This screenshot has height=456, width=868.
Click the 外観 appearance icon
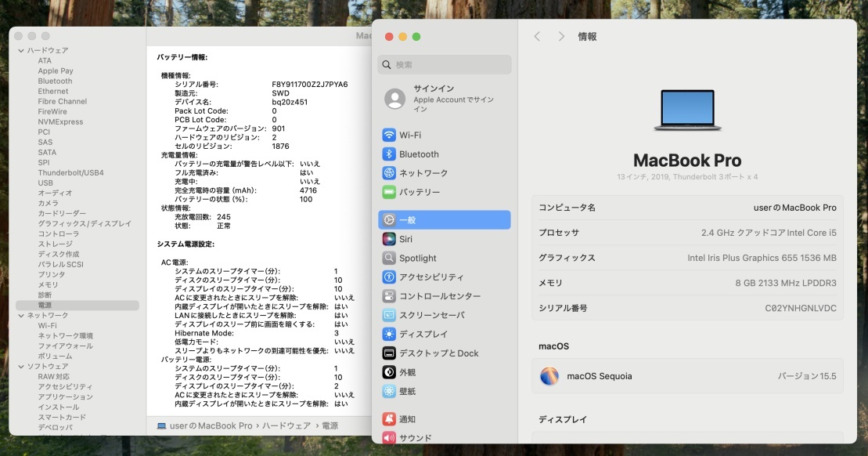[389, 372]
